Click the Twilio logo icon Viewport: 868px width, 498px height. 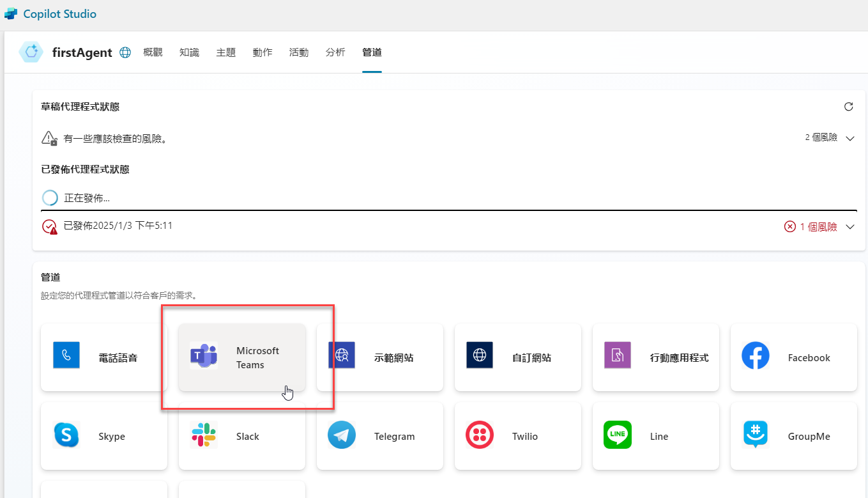480,435
